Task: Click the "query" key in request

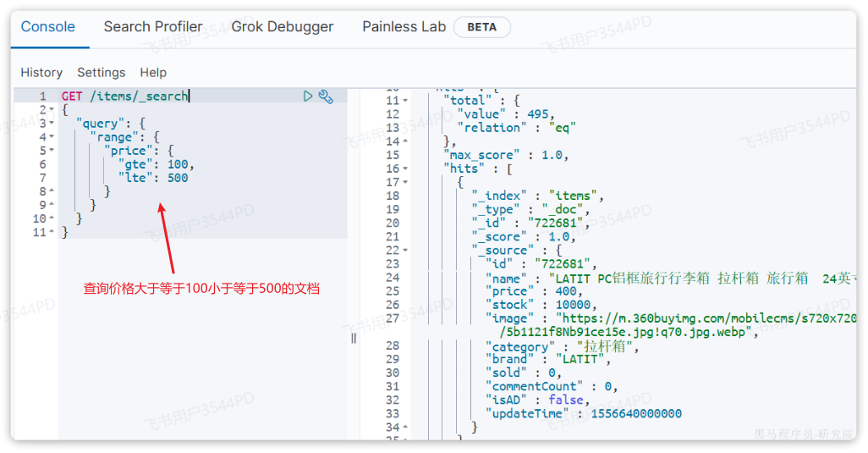Action: click(x=100, y=124)
